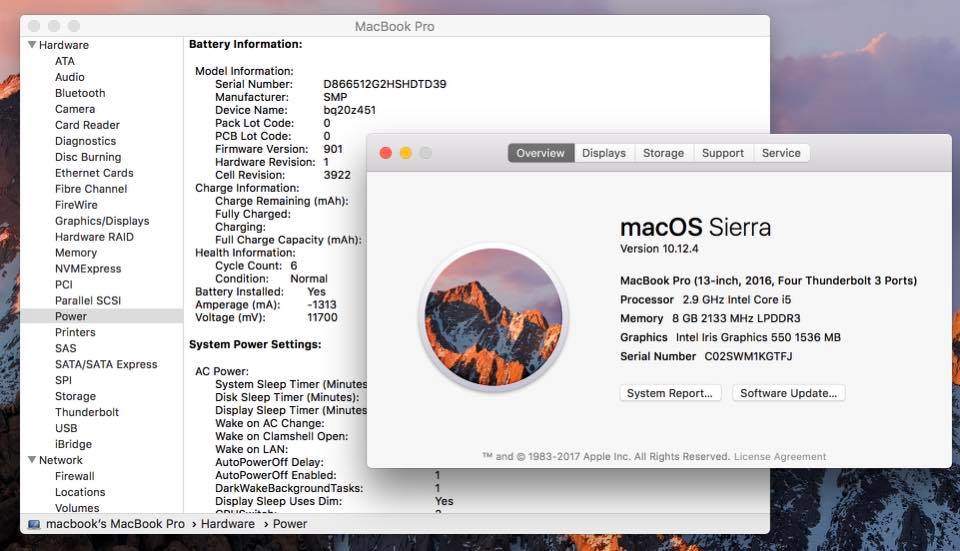Click the computer icon in the path bar
The image size is (960, 551).
34,524
